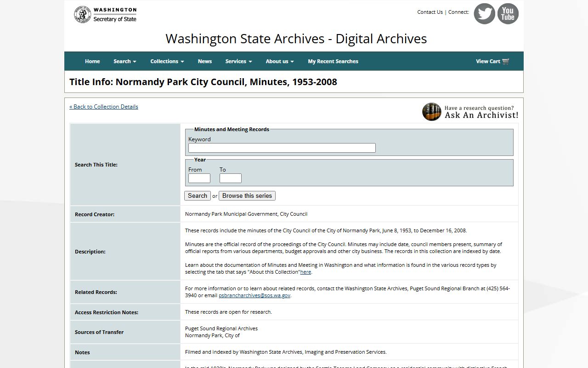Open the News menu item
588x368 pixels.
205,62
